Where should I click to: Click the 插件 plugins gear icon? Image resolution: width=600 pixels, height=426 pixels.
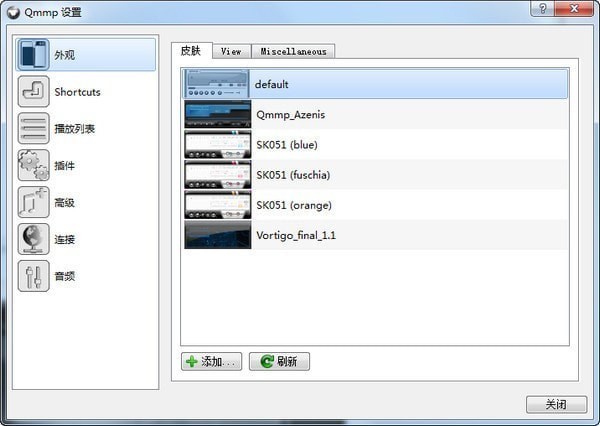[x=33, y=165]
